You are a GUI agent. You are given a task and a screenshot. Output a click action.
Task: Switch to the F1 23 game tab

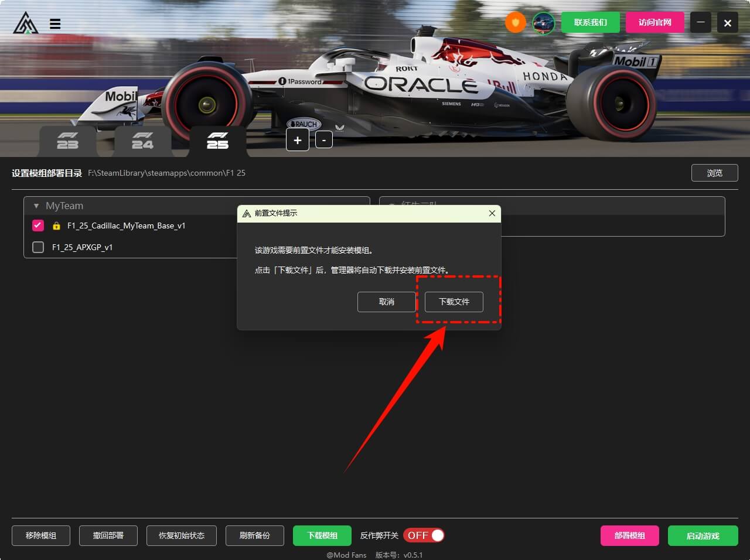67,141
